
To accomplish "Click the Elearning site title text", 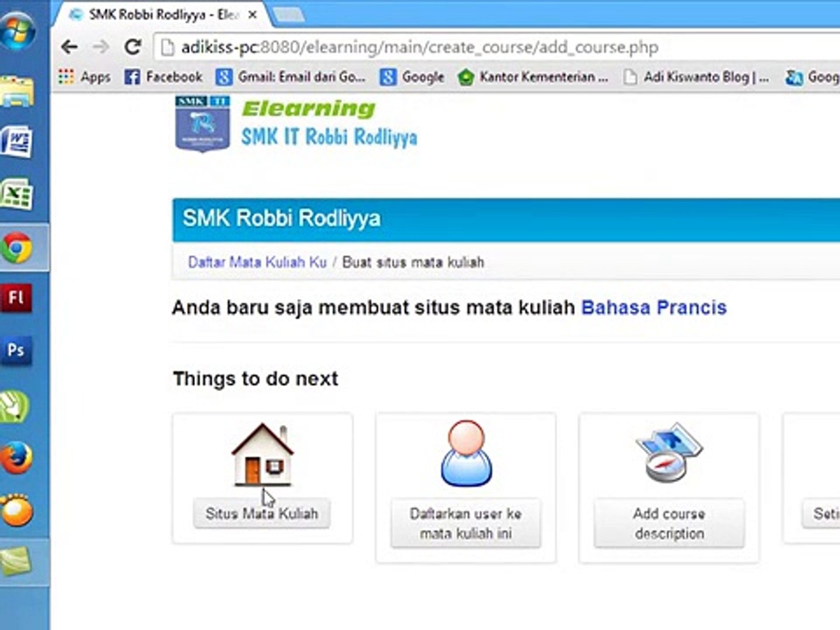I will click(309, 108).
